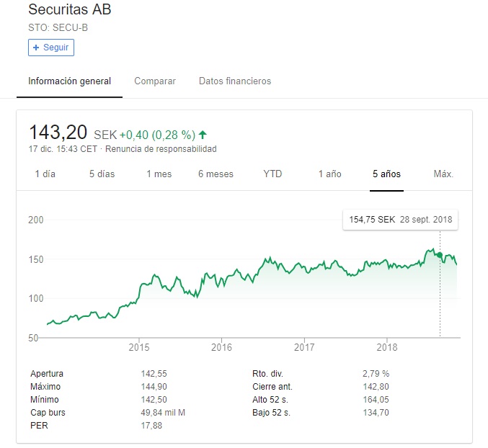Open the Renuncia de responsabilidad link
Image resolution: width=488 pixels, height=448 pixels.
pos(161,149)
